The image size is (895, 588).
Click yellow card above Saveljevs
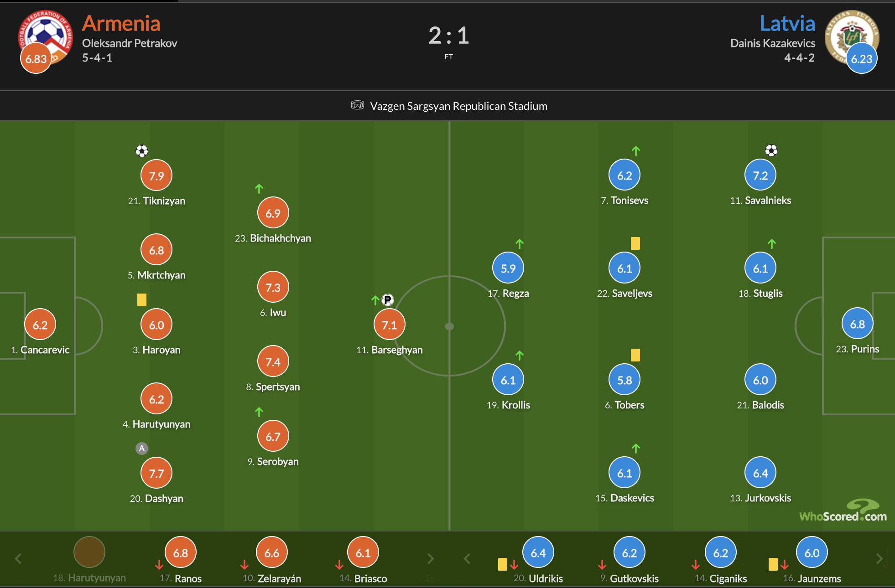tap(635, 243)
